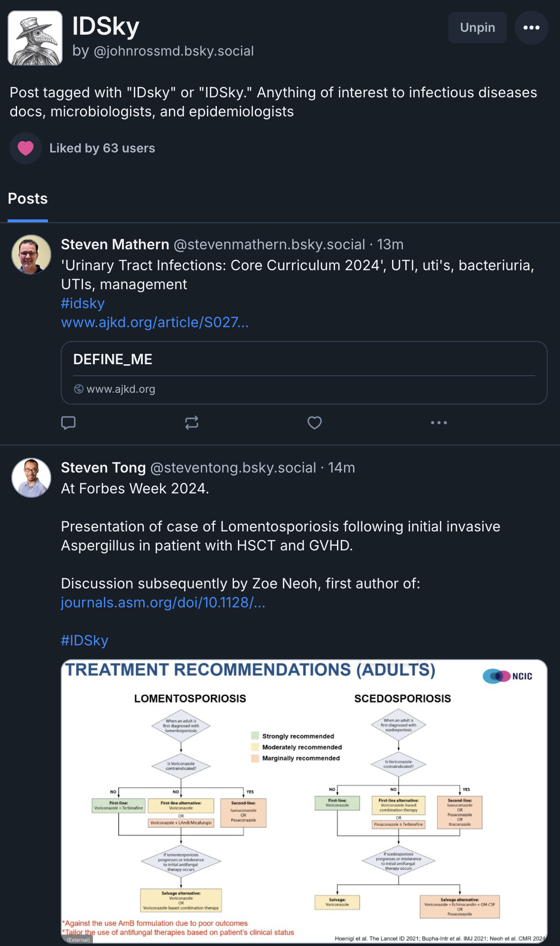Open the #IDSky hashtag in Tong's post

click(85, 641)
